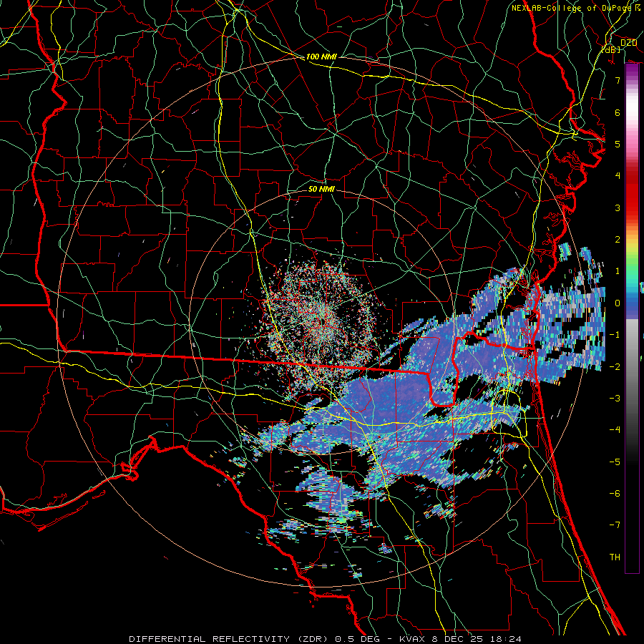Click the 0 value on the color scale

tap(618, 303)
